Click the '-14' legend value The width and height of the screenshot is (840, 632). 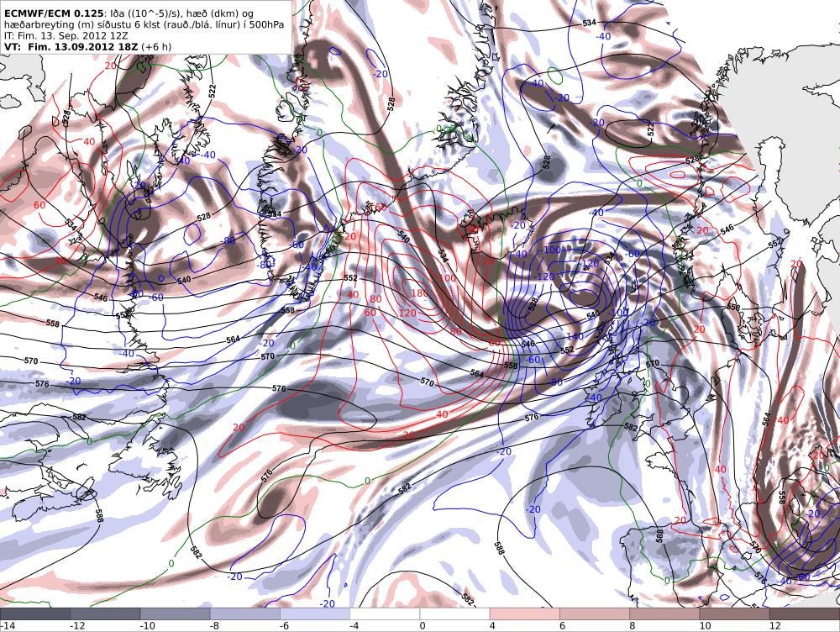pos(8,625)
